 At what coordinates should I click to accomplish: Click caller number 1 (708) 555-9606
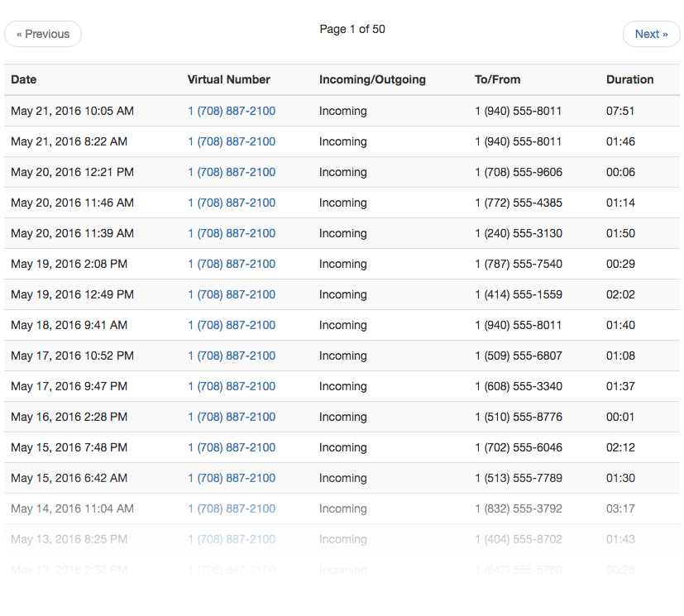coord(519,172)
